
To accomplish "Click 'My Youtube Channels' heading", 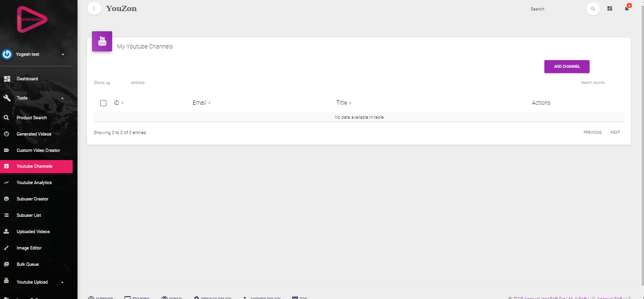I will [x=145, y=47].
